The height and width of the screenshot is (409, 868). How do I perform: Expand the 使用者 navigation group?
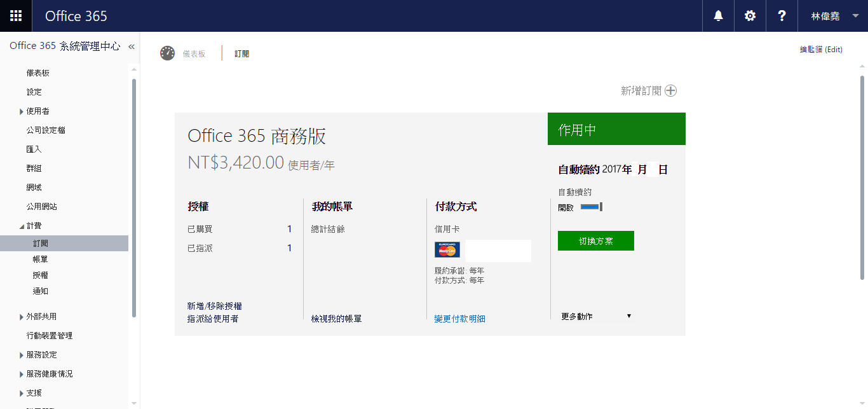point(22,111)
